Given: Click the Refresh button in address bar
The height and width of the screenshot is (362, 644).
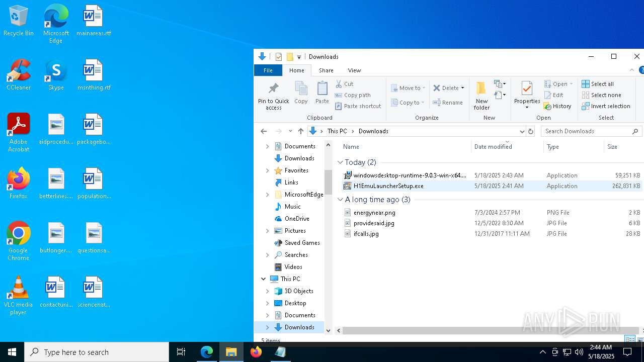Looking at the screenshot, I should pos(530,131).
